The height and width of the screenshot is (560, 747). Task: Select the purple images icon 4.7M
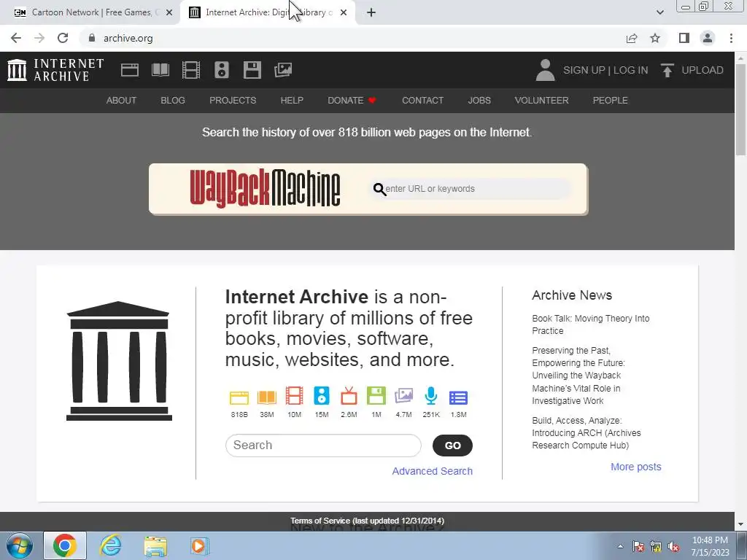click(x=403, y=396)
